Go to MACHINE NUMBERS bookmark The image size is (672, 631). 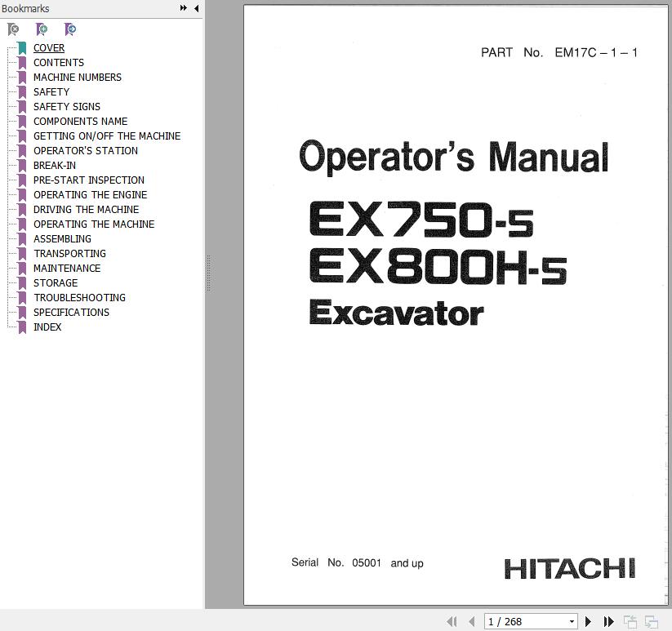pos(78,77)
